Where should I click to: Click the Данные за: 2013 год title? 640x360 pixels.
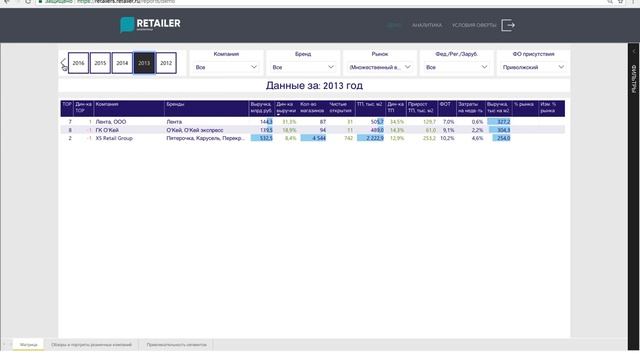point(314,85)
